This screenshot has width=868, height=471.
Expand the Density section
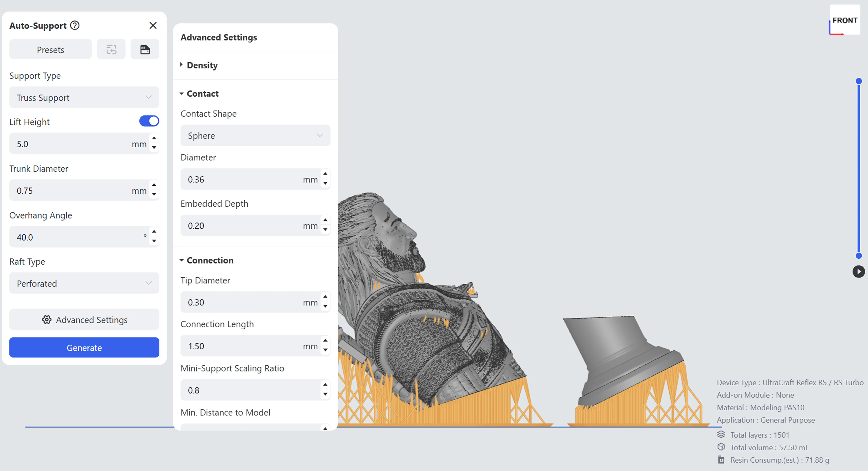coord(199,65)
